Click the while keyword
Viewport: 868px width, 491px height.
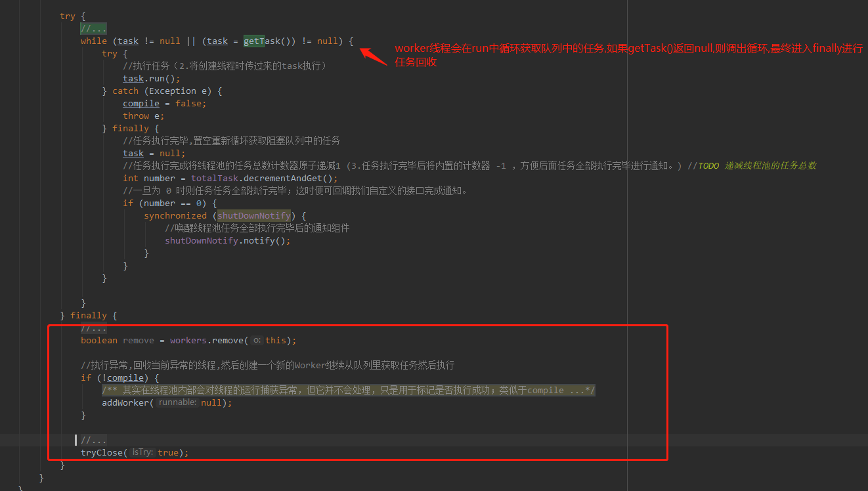coord(94,41)
